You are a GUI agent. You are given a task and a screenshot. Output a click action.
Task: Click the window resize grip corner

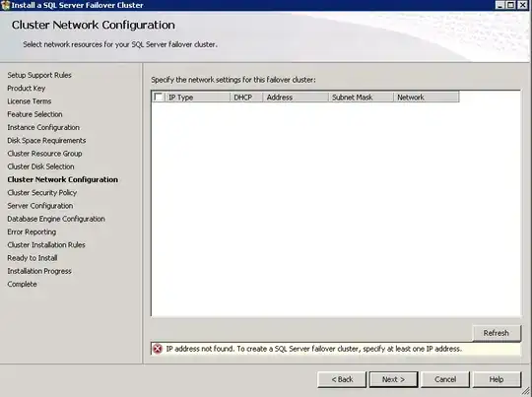[x=525, y=391]
